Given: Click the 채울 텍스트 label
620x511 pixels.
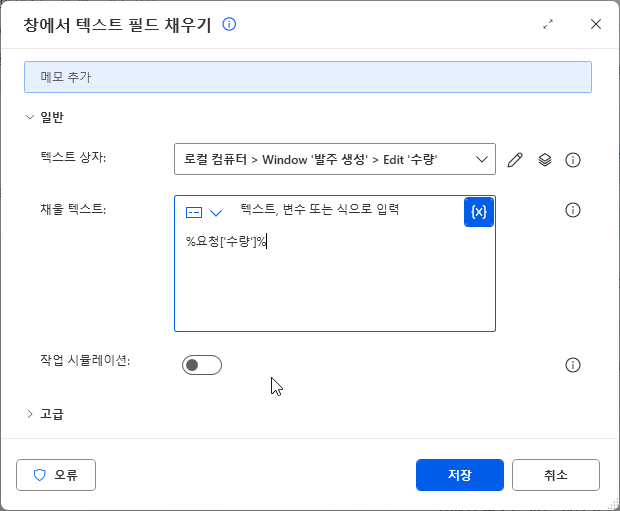Looking at the screenshot, I should (x=73, y=208).
